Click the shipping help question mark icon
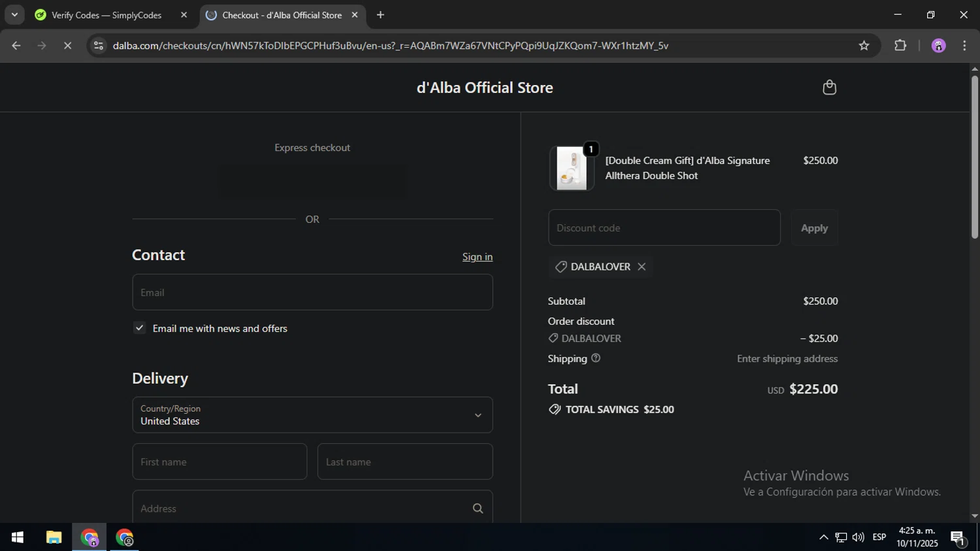Image resolution: width=980 pixels, height=551 pixels. point(596,358)
